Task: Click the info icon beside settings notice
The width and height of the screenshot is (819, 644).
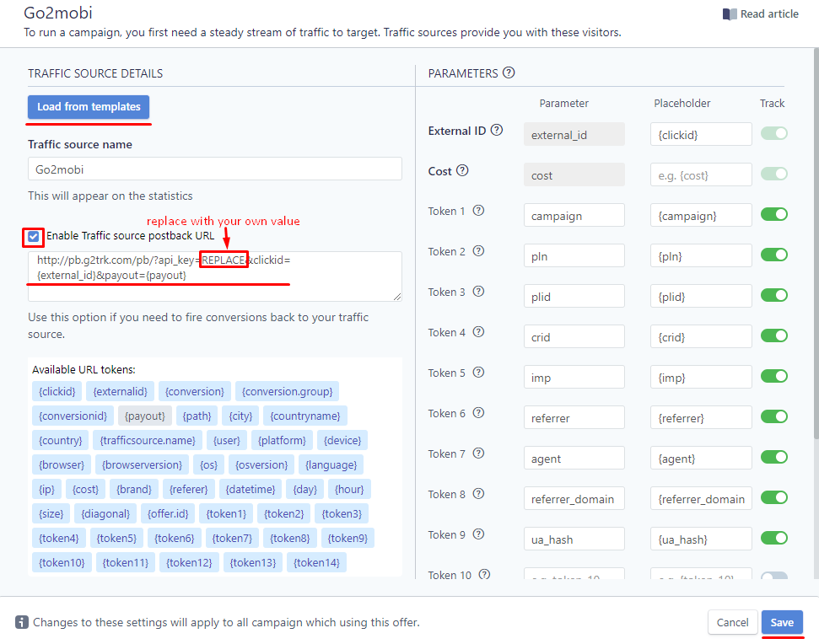Action: click(x=21, y=622)
